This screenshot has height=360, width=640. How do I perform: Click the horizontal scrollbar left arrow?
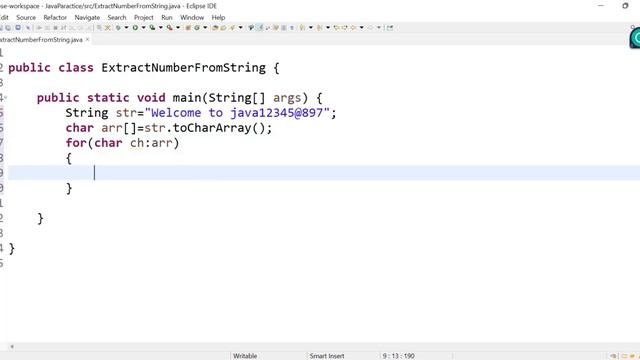coord(12,347)
